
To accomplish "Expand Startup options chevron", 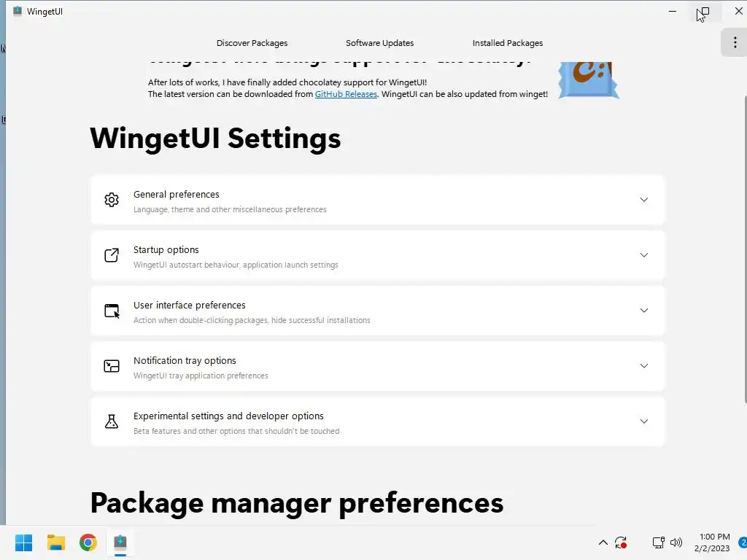I will coord(643,255).
